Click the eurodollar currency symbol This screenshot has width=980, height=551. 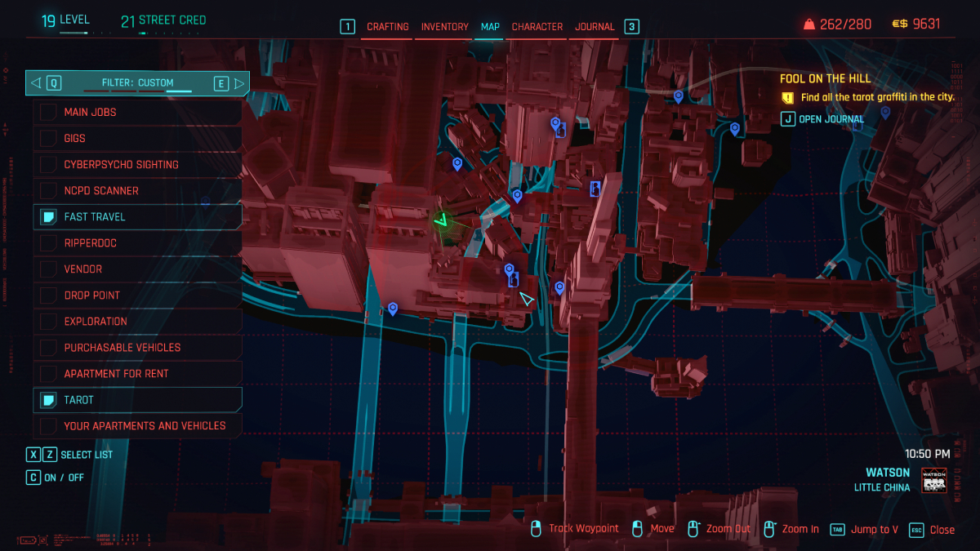tap(899, 24)
